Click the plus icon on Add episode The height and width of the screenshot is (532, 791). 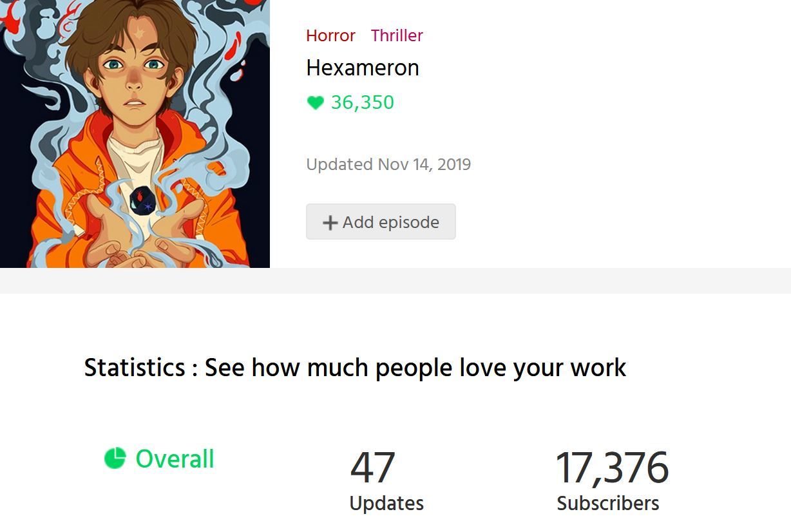330,223
